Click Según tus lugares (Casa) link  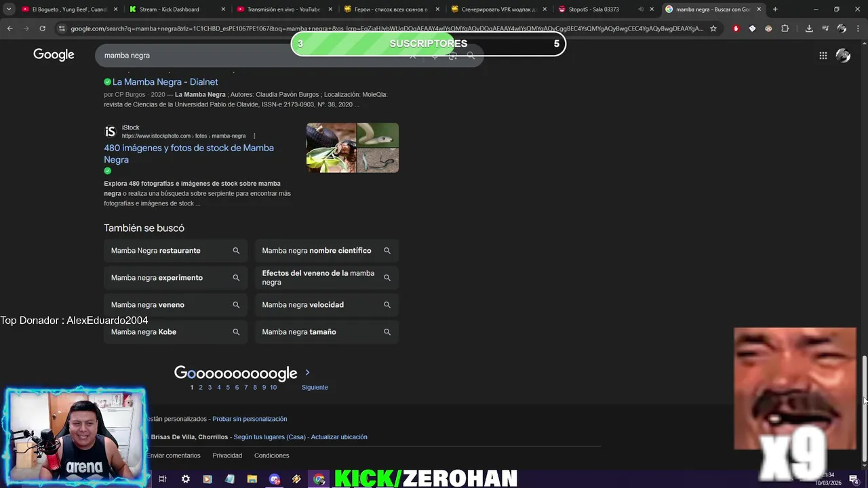click(x=269, y=437)
